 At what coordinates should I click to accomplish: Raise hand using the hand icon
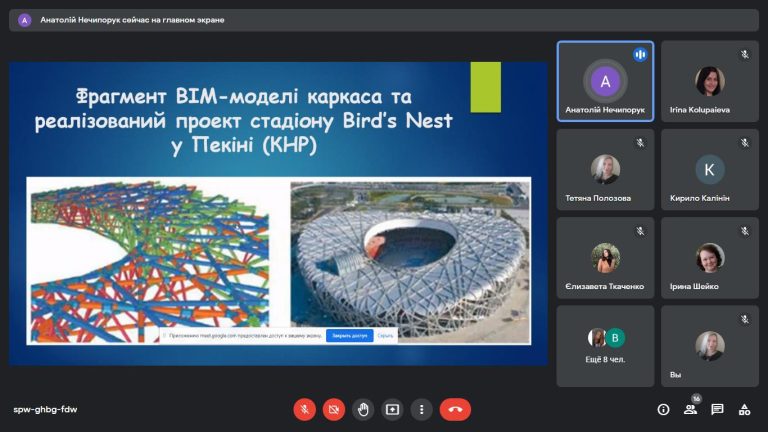[363, 409]
